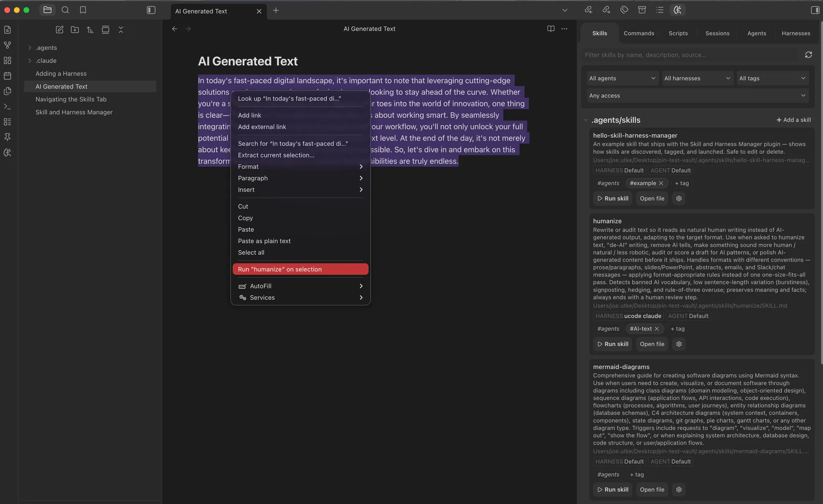This screenshot has width=823, height=504.
Task: Focus the Filter skills search field
Action: point(690,55)
